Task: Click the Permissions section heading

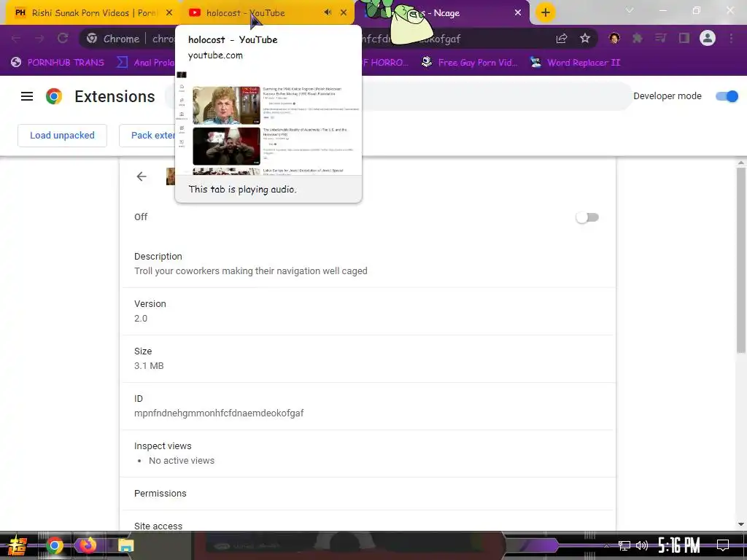Action: tap(160, 494)
